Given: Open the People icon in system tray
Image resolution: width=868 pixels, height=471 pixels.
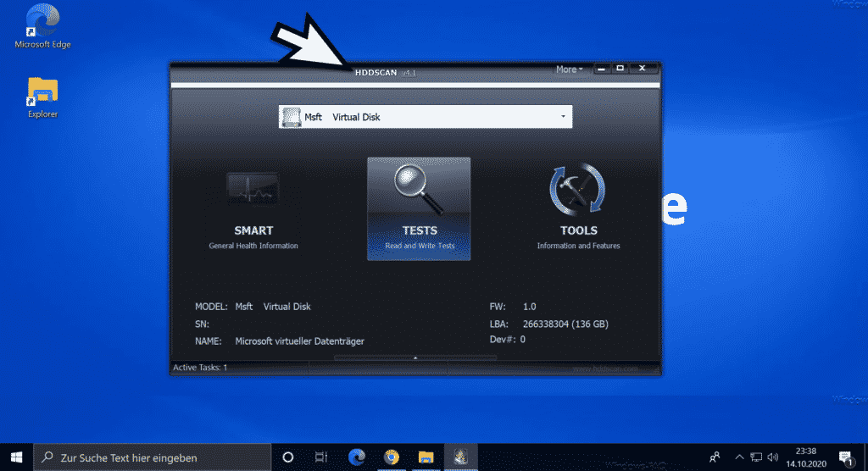Looking at the screenshot, I should tap(715, 457).
